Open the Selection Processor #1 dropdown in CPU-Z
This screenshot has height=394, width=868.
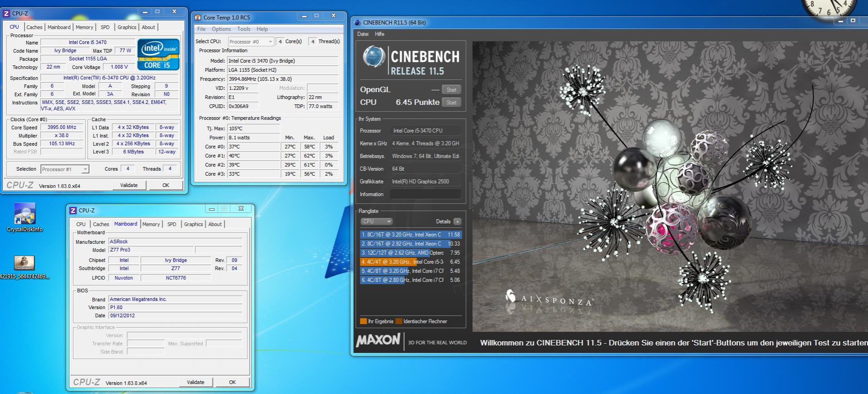pos(65,169)
